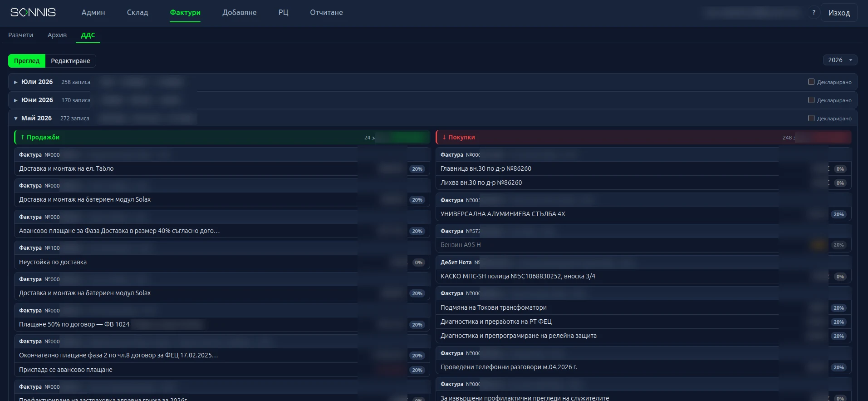Screen dimensions: 868x401
Task: Click 0% badge on 'Неустойка по доставка' row
Action: (419, 262)
